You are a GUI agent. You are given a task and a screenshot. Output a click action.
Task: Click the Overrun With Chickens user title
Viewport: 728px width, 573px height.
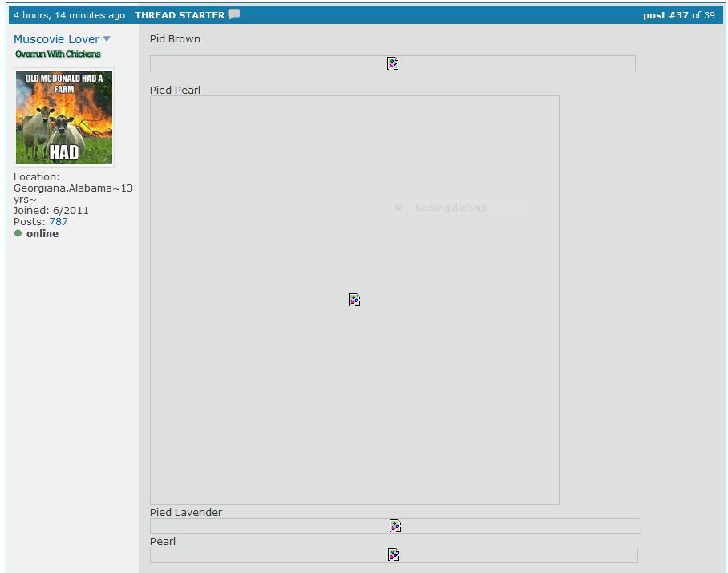point(58,54)
